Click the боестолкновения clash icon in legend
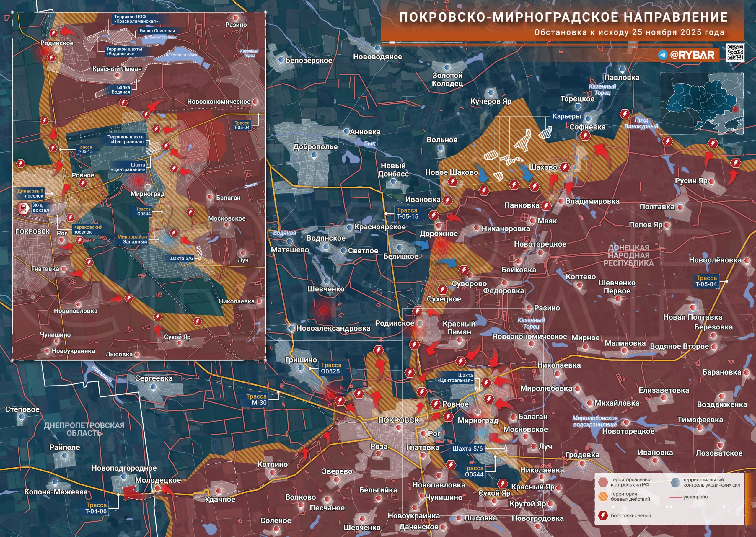 point(603,515)
